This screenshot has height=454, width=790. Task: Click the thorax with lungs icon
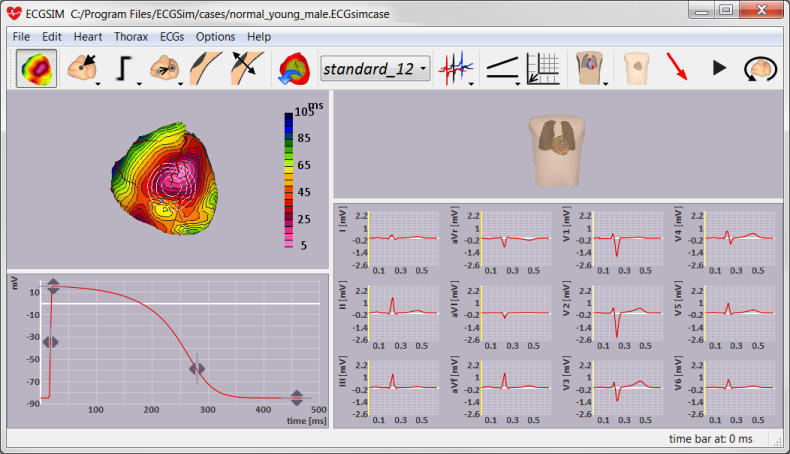point(589,68)
